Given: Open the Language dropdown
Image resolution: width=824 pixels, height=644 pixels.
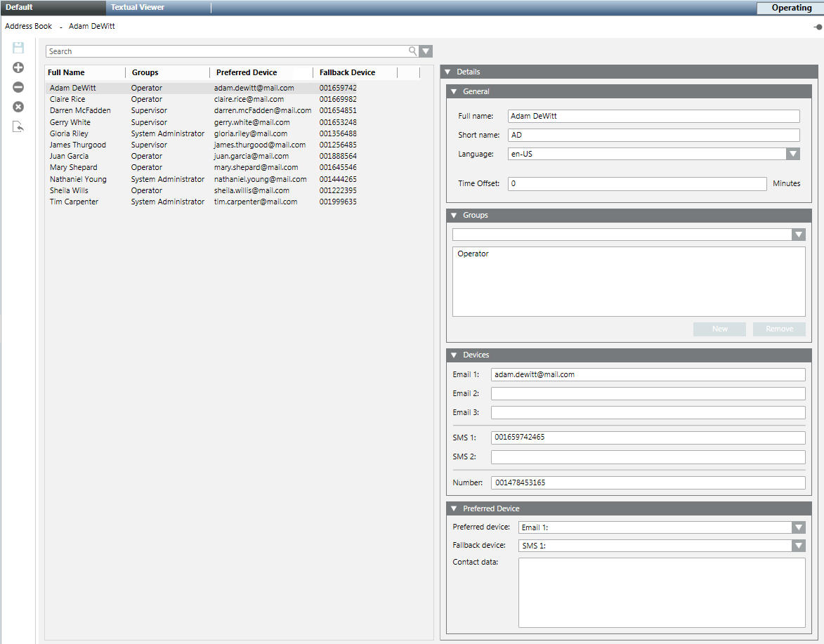Looking at the screenshot, I should pyautogui.click(x=792, y=154).
